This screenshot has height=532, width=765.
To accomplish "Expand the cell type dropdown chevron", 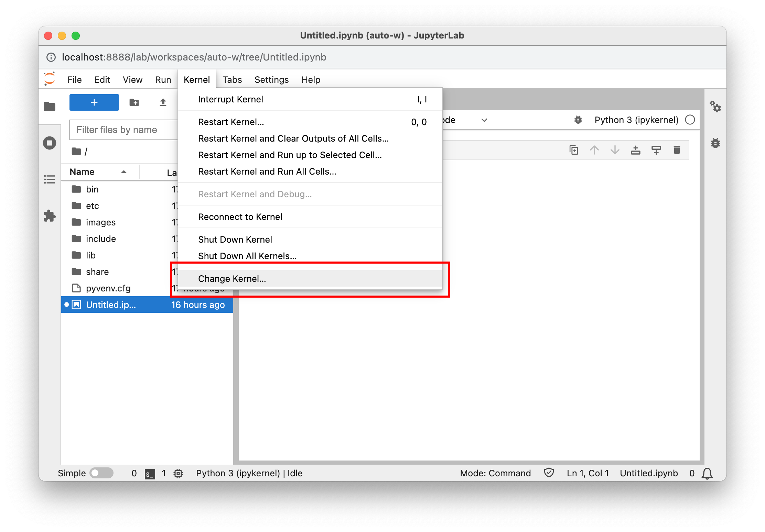I will (x=484, y=120).
